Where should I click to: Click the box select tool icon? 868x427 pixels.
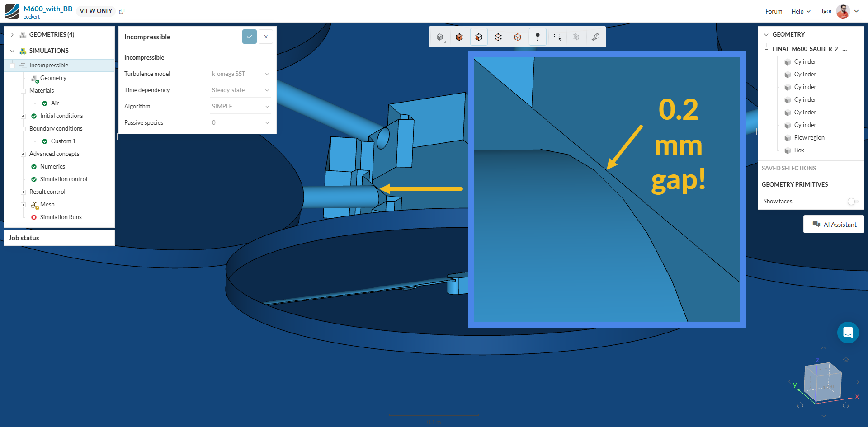point(557,37)
